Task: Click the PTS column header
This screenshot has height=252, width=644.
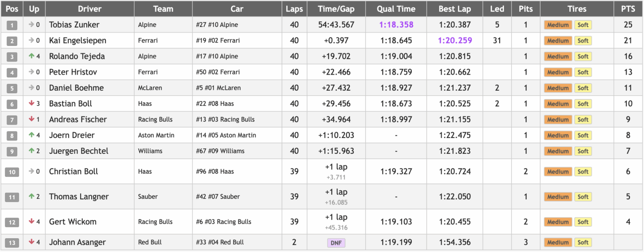Action: pyautogui.click(x=628, y=9)
